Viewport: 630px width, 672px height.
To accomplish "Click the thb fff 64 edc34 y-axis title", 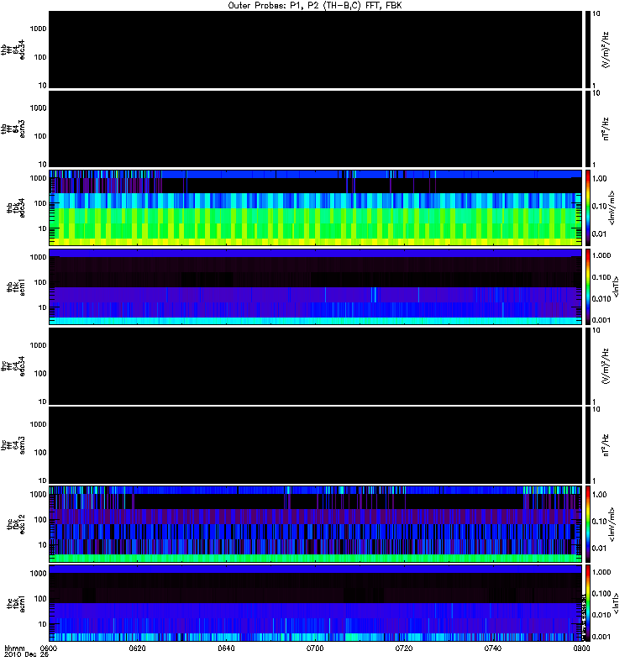I will click(x=13, y=50).
